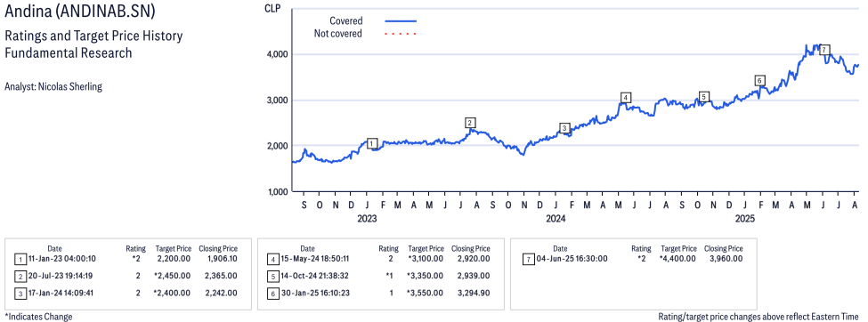Screen dimensions: 868x322
Task: Click the boxed 5 icon beside 14-Oct-24
Action: [x=272, y=276]
